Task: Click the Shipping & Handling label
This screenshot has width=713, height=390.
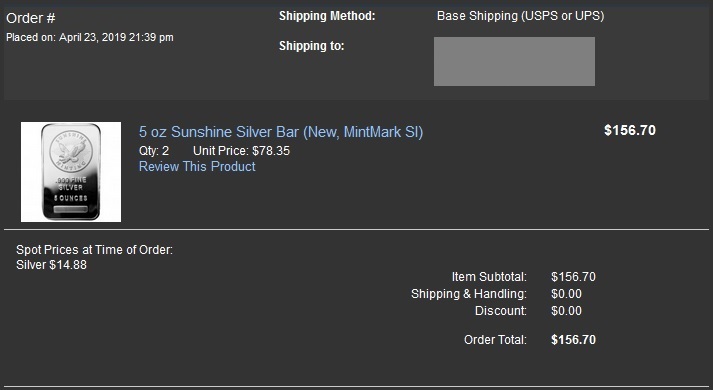Action: pyautogui.click(x=469, y=294)
